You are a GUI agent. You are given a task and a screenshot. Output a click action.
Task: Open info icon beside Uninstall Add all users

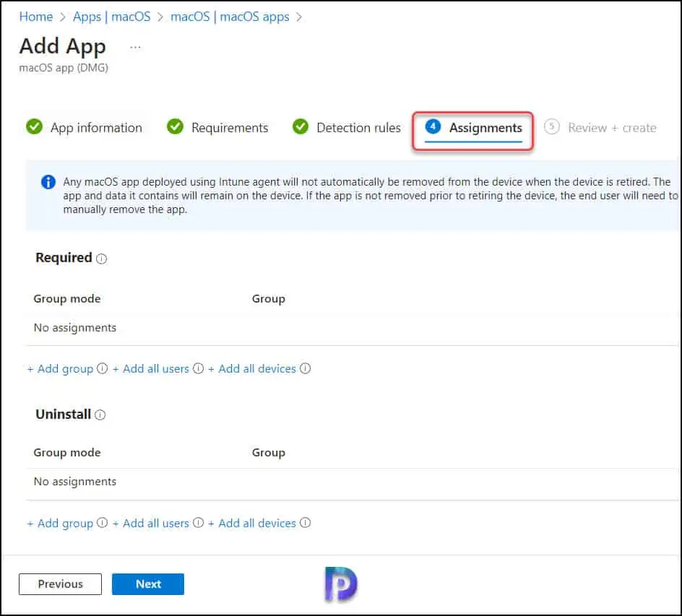[199, 522]
